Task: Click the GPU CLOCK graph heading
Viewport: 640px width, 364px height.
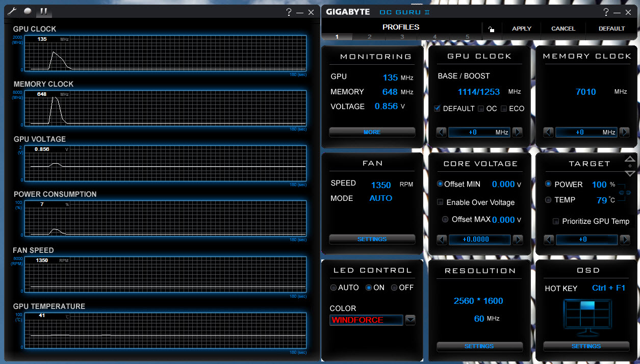Action: (x=35, y=29)
